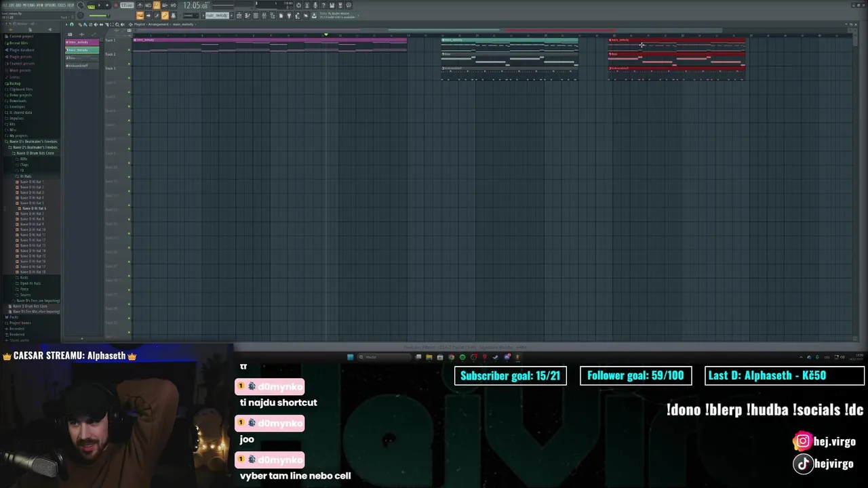Toggle the mute LED of Track 2
This screenshot has width=868, height=488.
(129, 64)
